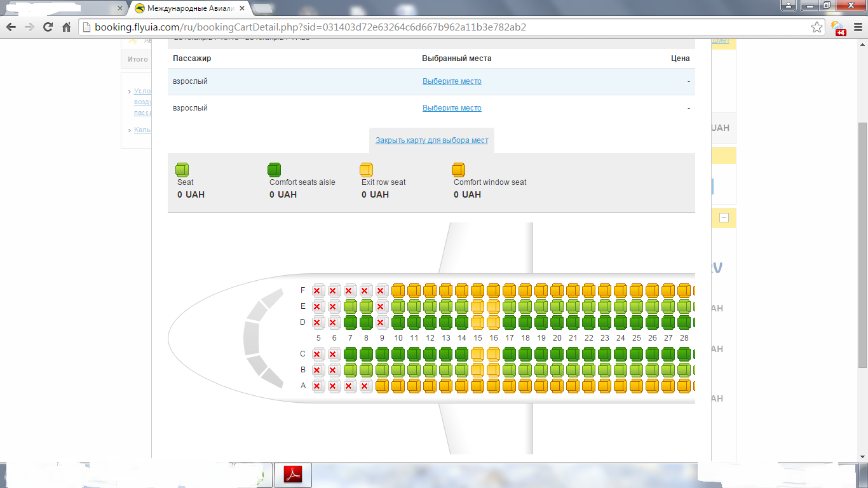Open the Chrome hamburger menu
The height and width of the screenshot is (488, 868).
pos(857,27)
